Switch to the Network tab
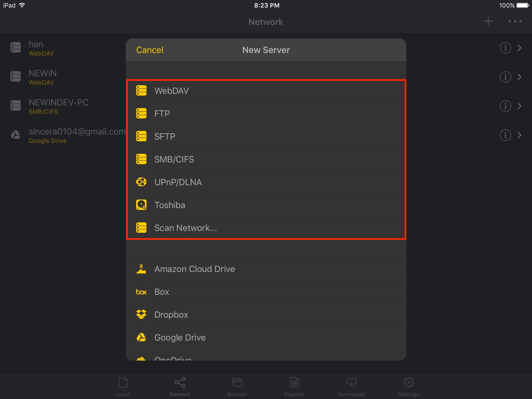Viewport: 532px width, 399px height. click(180, 387)
